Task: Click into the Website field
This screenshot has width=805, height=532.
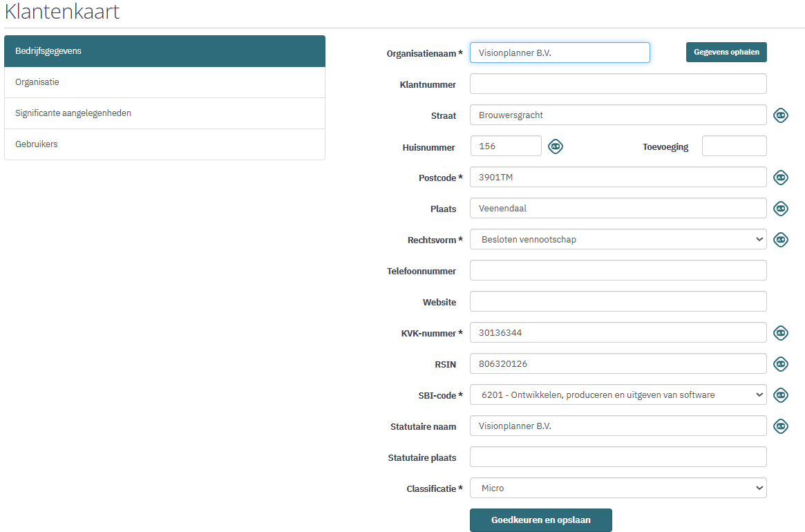Action: pyautogui.click(x=618, y=301)
